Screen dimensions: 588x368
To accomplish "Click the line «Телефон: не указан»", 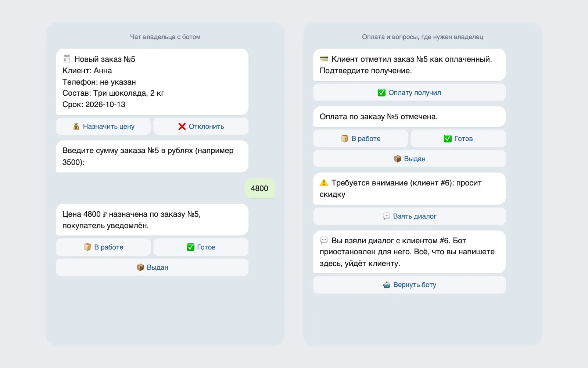I will click(99, 82).
